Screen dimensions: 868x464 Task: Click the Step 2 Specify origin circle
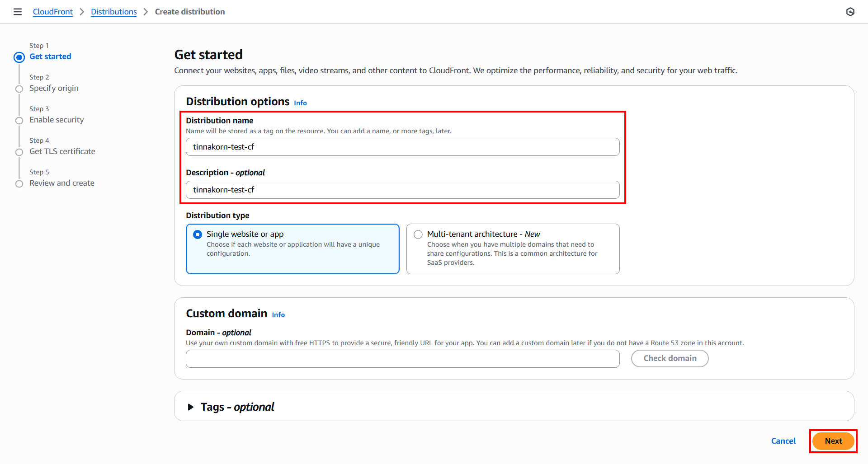pos(19,89)
